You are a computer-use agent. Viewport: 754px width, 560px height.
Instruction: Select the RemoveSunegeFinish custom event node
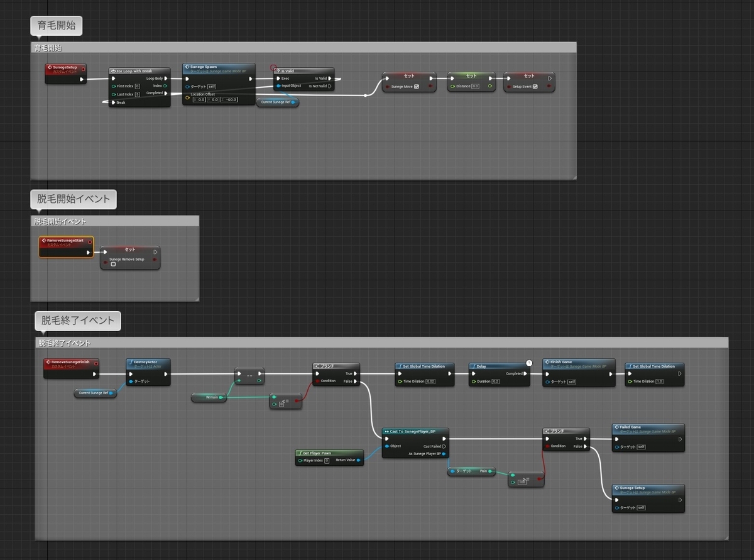coord(71,369)
